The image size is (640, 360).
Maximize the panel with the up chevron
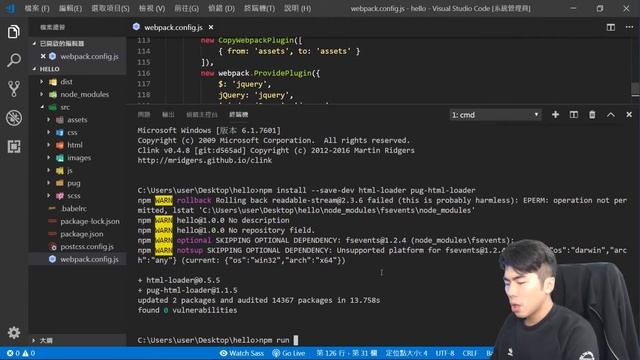coord(610,115)
